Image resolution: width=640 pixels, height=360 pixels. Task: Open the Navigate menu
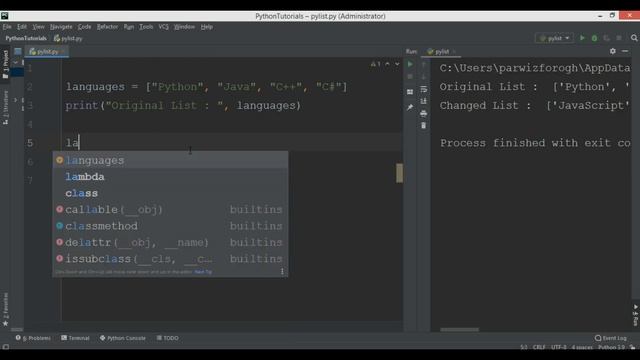(x=61, y=27)
